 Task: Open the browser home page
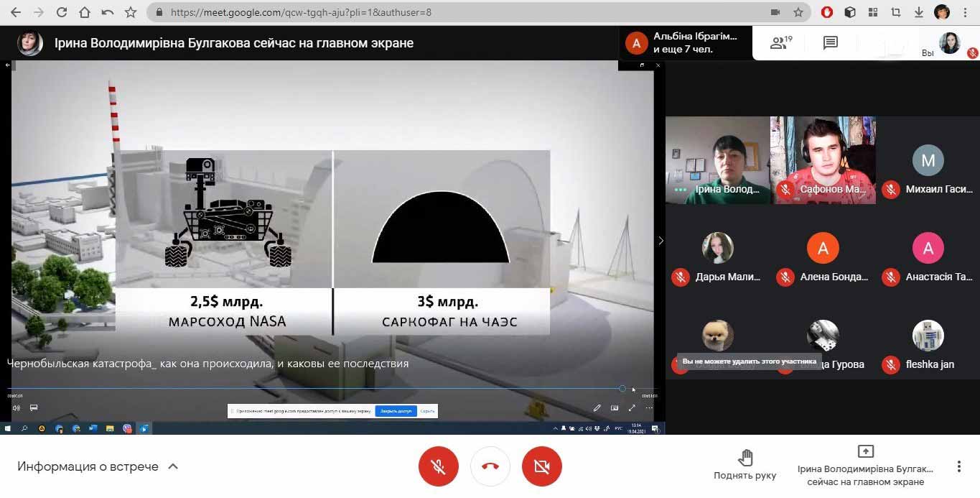coord(85,12)
